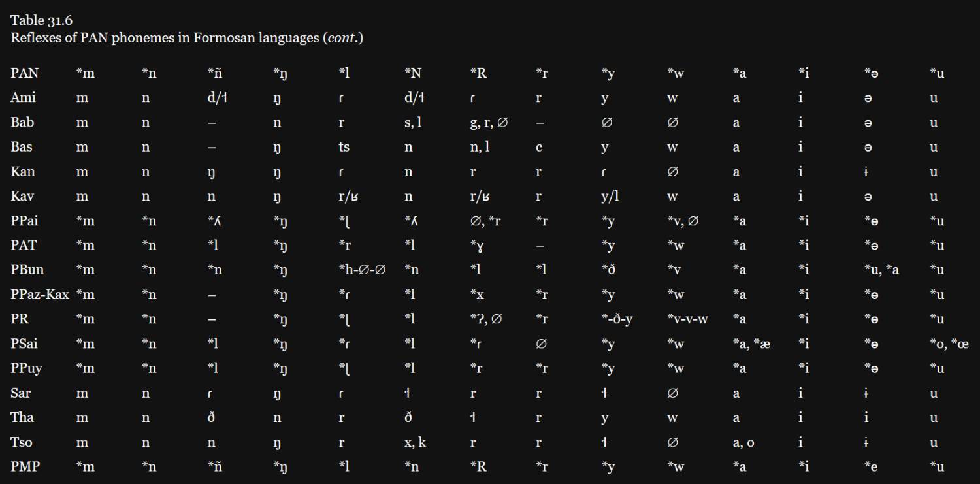Click the 'a, o' cell in Tso row
Image resolution: width=980 pixels, height=484 pixels.
coord(743,442)
